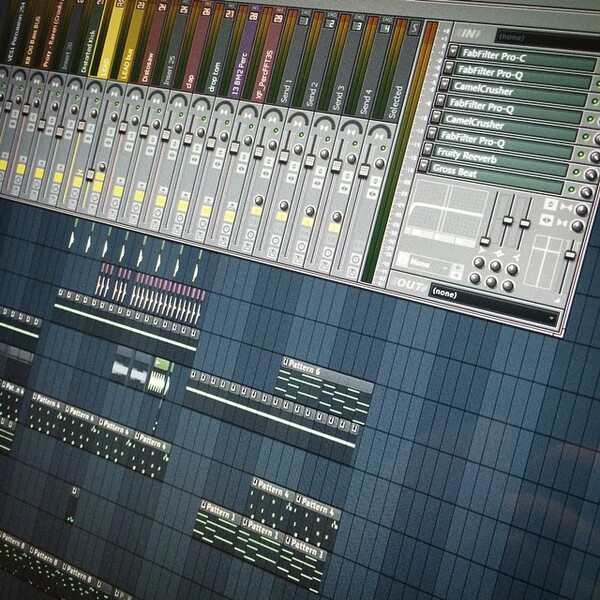Mute the Send 1 mixer track LED
The width and height of the screenshot is (600, 600).
coord(276,131)
